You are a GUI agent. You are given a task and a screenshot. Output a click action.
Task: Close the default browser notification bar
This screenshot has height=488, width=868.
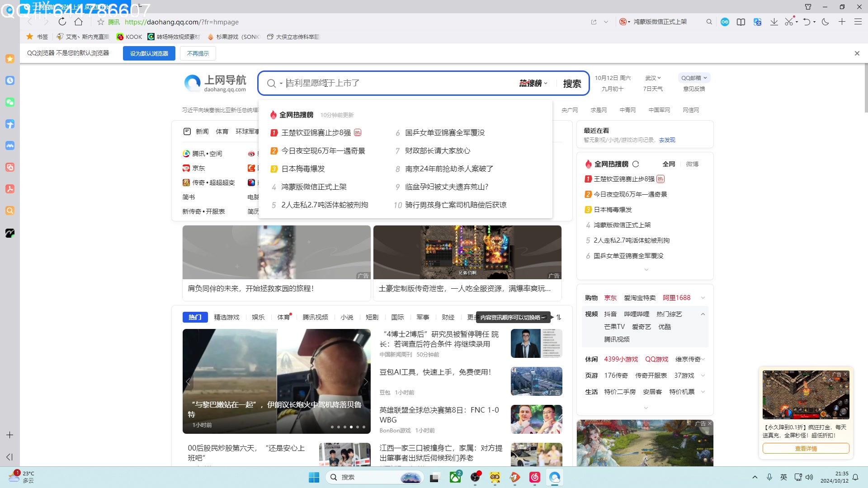pos(857,53)
